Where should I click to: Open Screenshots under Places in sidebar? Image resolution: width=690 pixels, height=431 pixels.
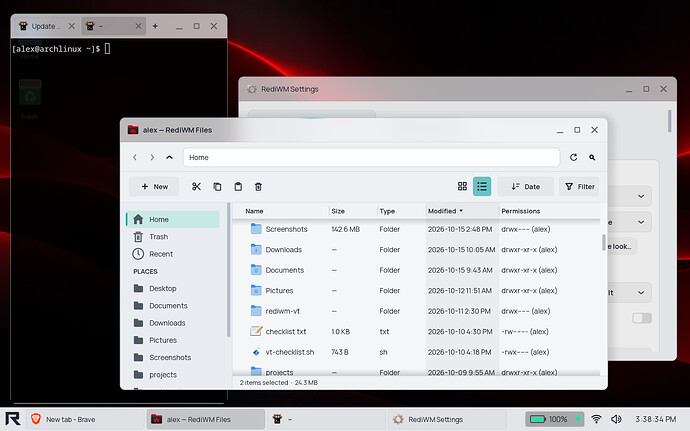[173, 357]
